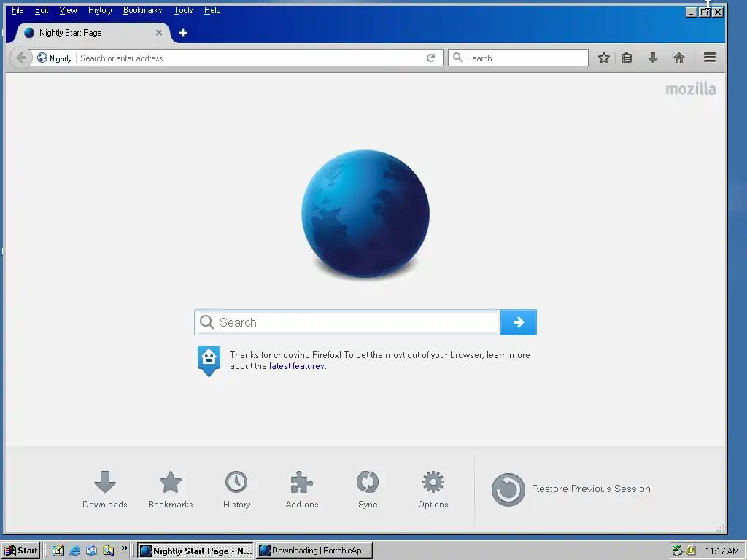
Task: Open the Edit menu
Action: coord(42,10)
